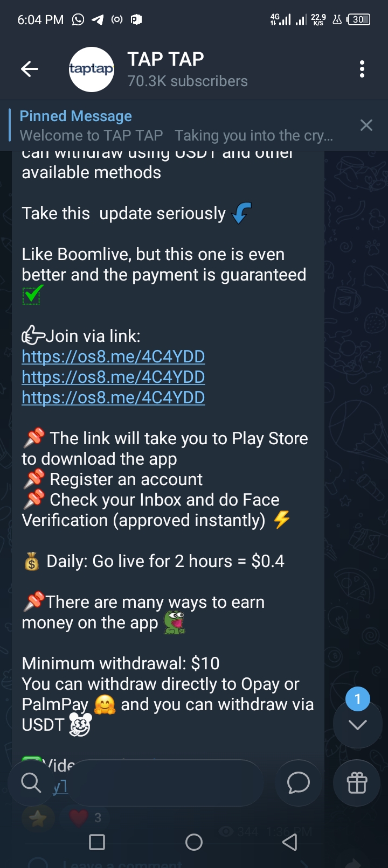Open the pinned Welcome to TAP TAP message
The width and height of the screenshot is (388, 868).
pos(176,125)
